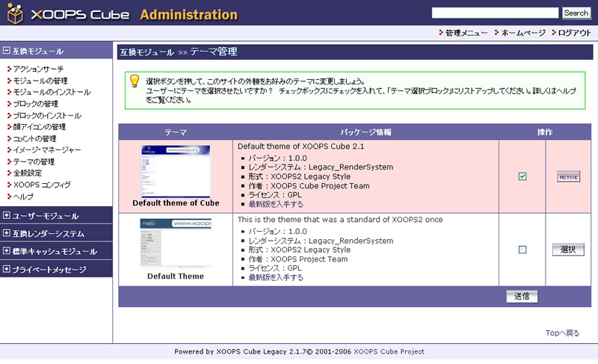The image size is (598, 364).
Task: Click the Search button
Action: tap(576, 13)
